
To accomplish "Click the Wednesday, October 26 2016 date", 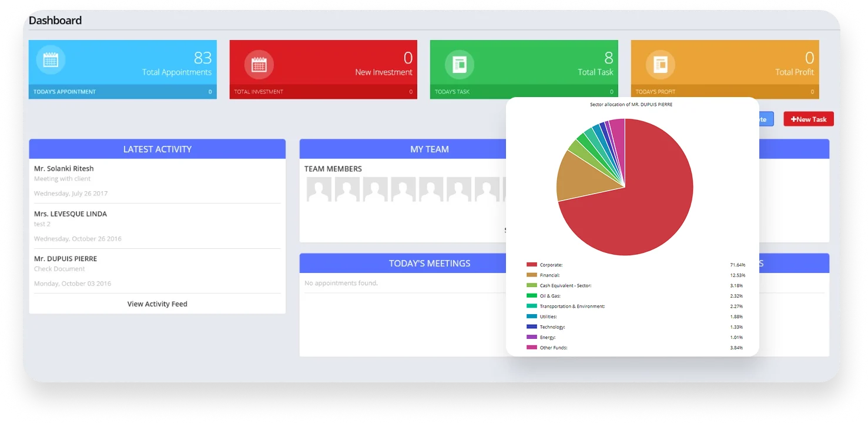I will pos(78,239).
